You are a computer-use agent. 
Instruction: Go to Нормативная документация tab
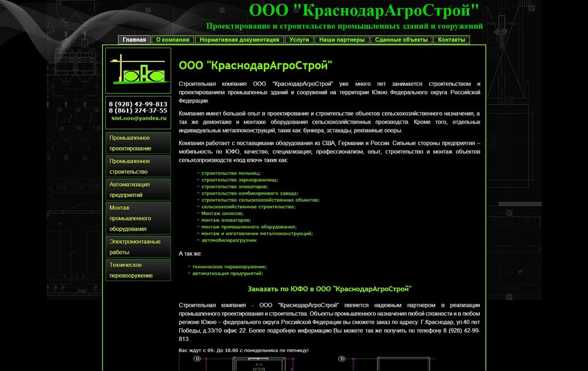(239, 40)
